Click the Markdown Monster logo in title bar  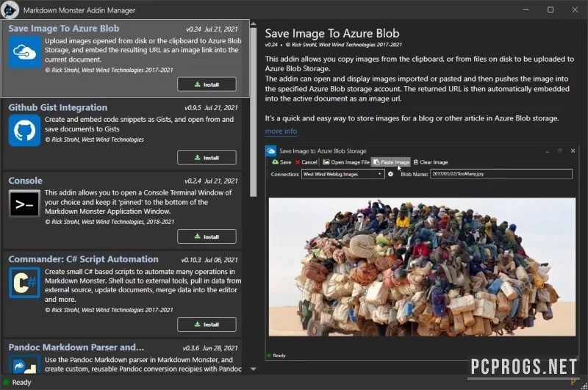point(10,10)
